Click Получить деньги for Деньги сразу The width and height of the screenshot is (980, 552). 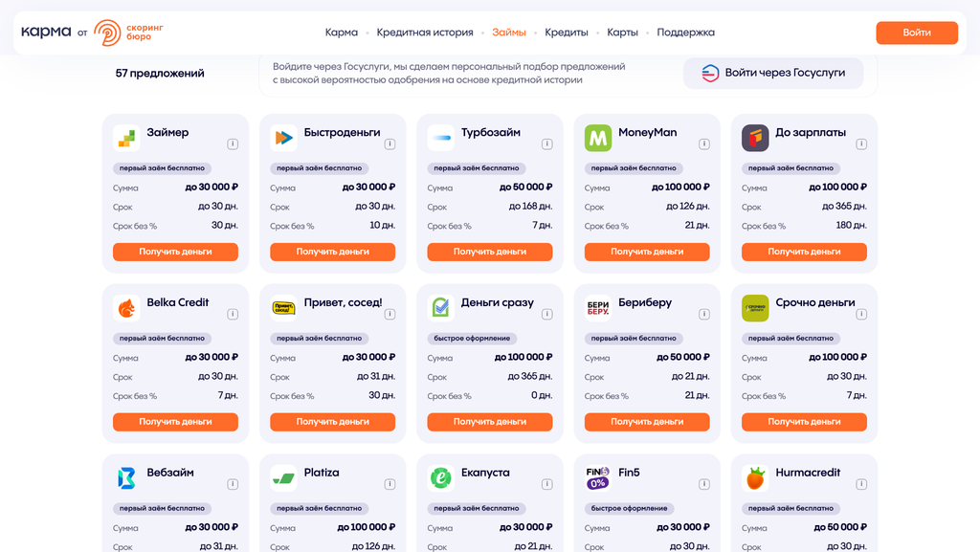490,422
